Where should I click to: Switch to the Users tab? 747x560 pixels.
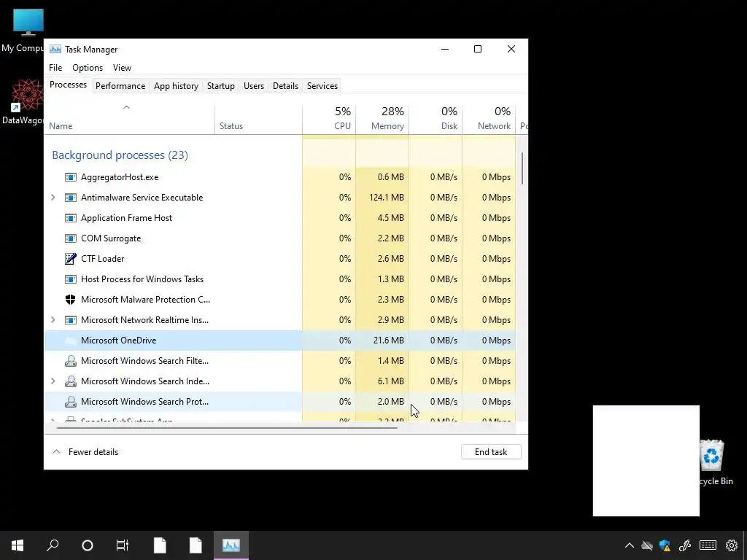pos(253,86)
